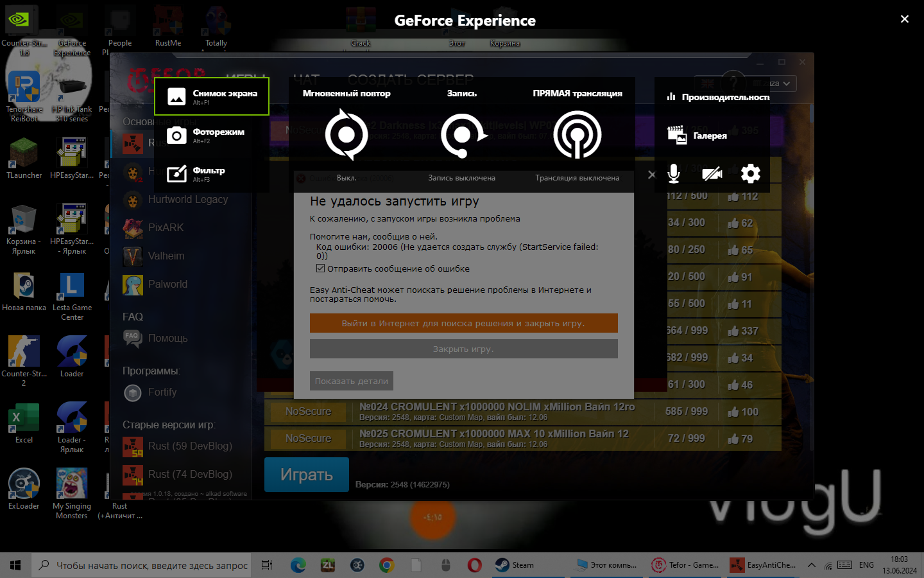Image resolution: width=924 pixels, height=578 pixels.
Task: Click the ПРЯМАЯ трансляция broadcast icon
Action: [x=577, y=134]
